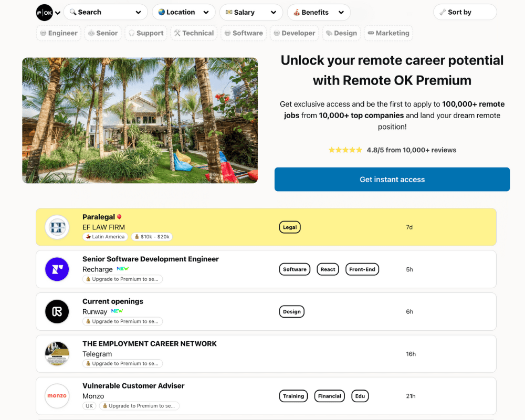
Task: Toggle the Marketing filter tag
Action: tap(388, 33)
